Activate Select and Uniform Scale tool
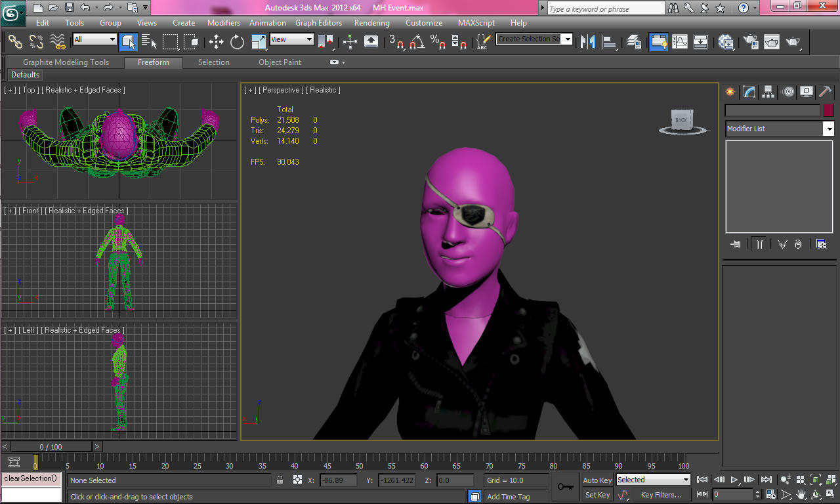This screenshot has height=504, width=840. (x=259, y=42)
